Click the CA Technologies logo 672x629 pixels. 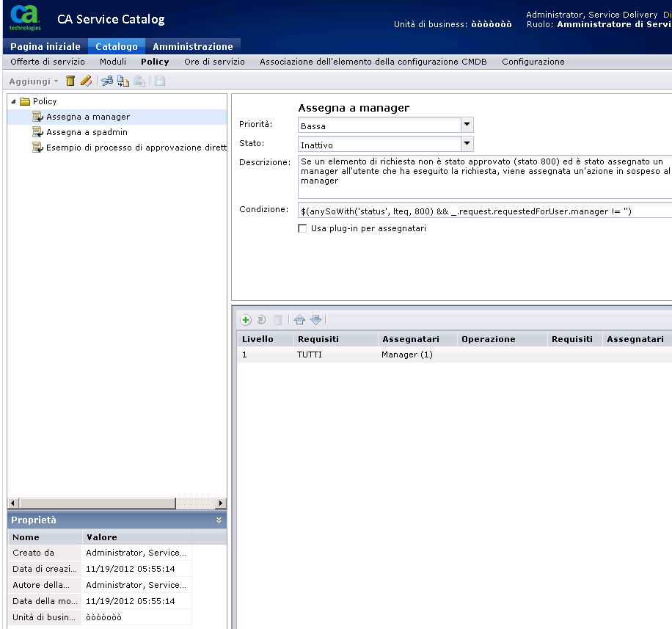coord(25,18)
